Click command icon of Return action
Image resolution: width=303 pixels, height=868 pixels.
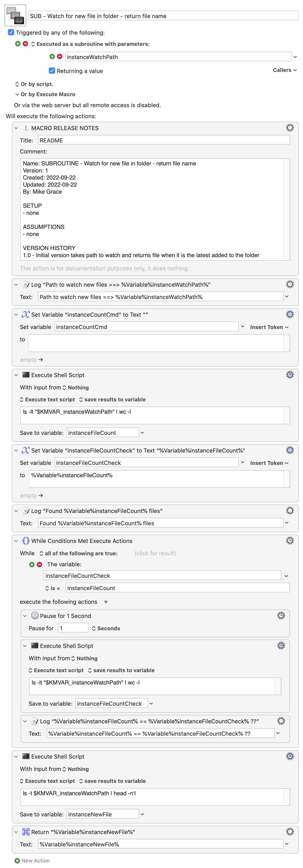(26, 832)
